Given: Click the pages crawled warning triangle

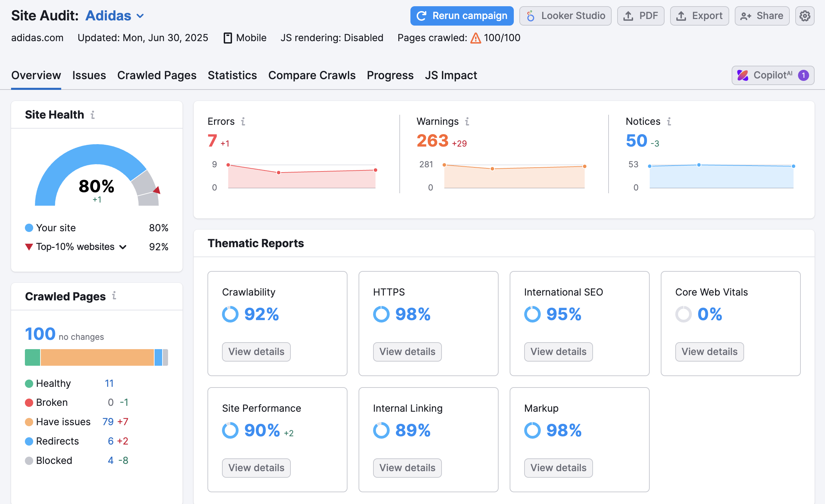Looking at the screenshot, I should point(475,38).
